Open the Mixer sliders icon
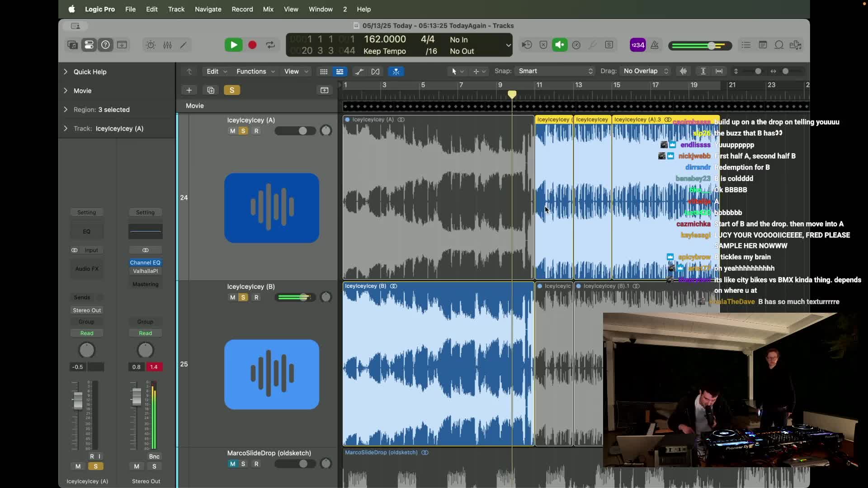This screenshot has height=488, width=868. 167,45
